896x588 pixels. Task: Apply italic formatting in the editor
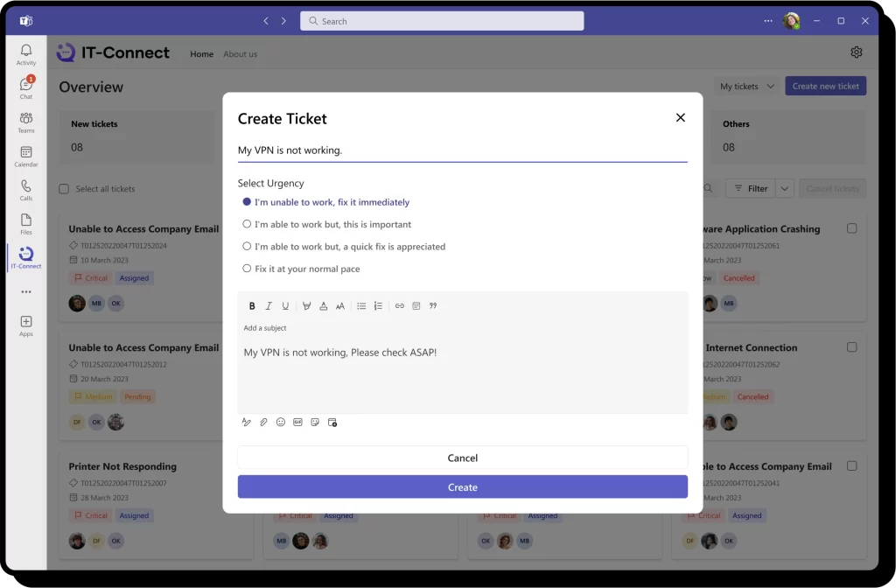[x=269, y=306]
